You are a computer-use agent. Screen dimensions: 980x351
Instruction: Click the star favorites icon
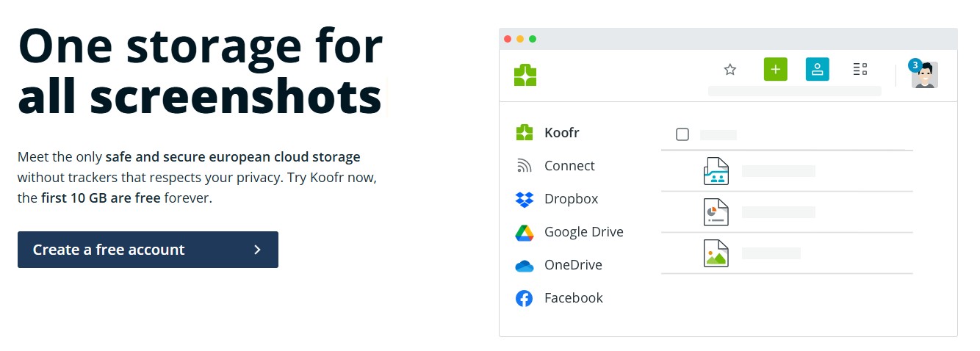click(x=729, y=70)
